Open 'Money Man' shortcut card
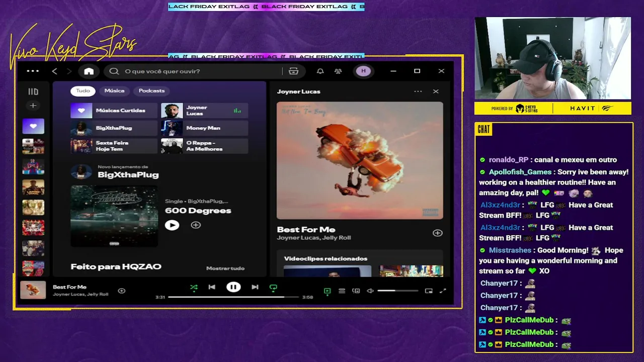644x362 pixels. point(204,128)
